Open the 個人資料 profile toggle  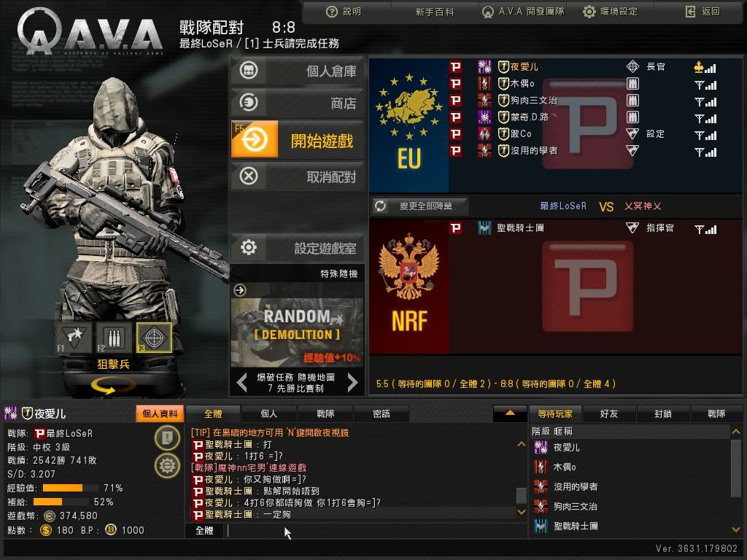coord(160,413)
